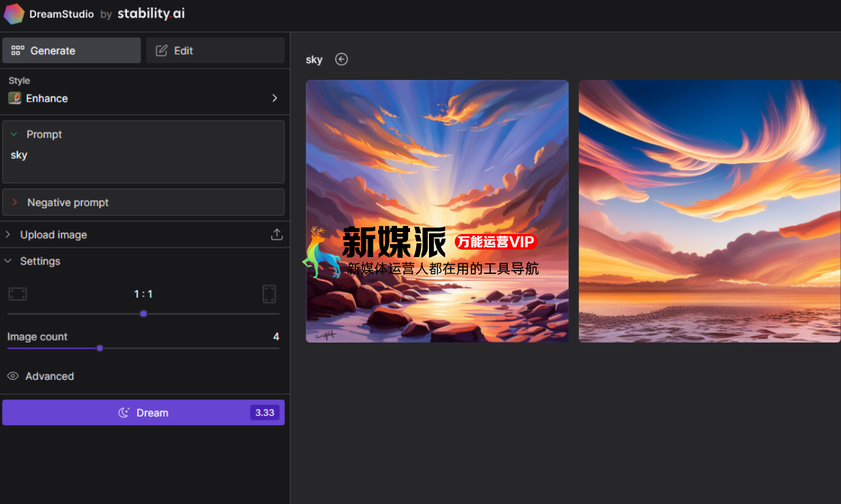841x504 pixels.
Task: Click the DreamStudio hexagon logo
Action: coord(14,14)
